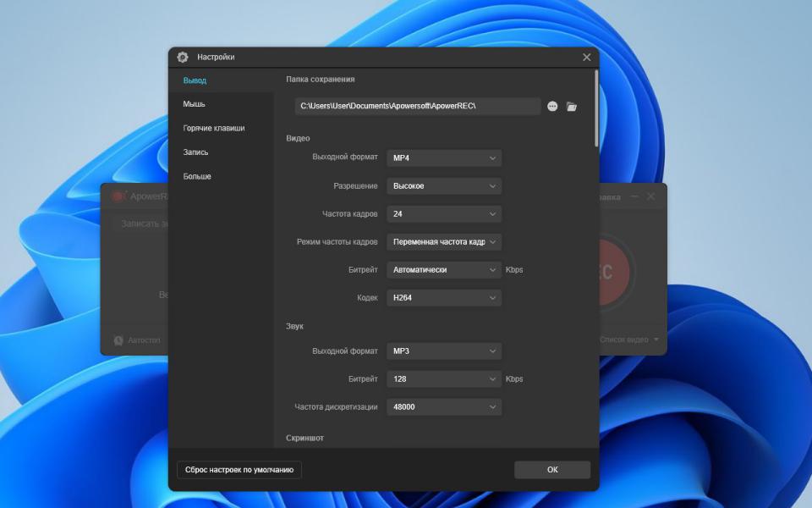Click the Автостоп label in ApowerREC window
This screenshot has width=812, height=508.
click(x=144, y=340)
